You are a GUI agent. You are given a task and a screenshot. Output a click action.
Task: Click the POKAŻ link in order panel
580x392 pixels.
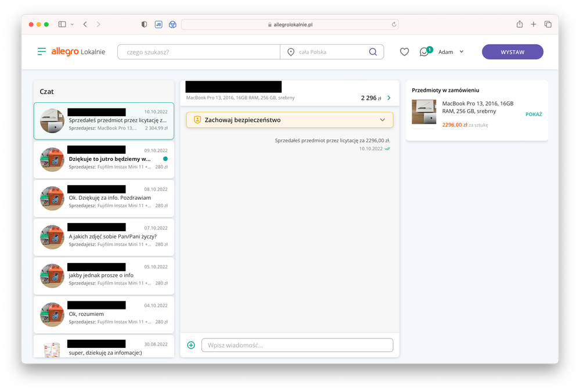coord(534,114)
